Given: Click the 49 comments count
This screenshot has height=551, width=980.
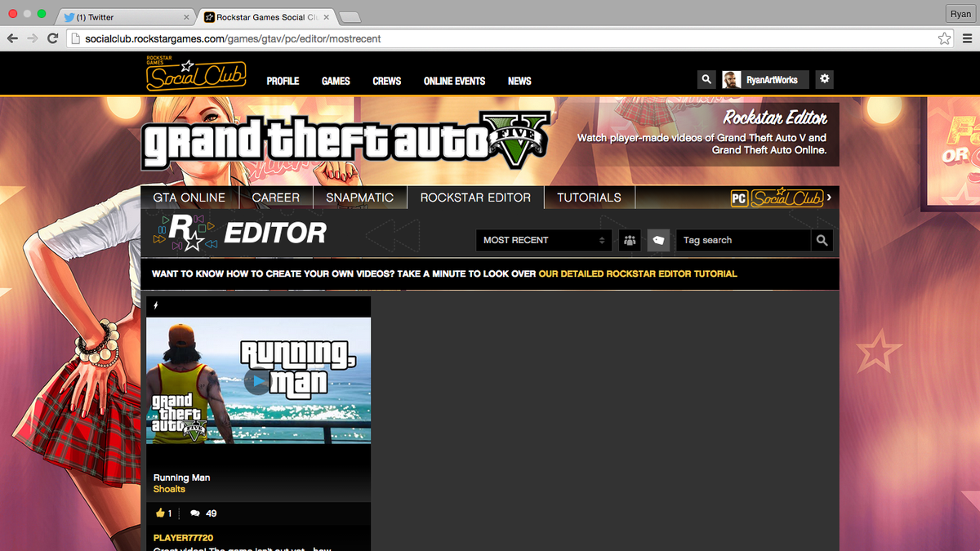Looking at the screenshot, I should point(212,513).
